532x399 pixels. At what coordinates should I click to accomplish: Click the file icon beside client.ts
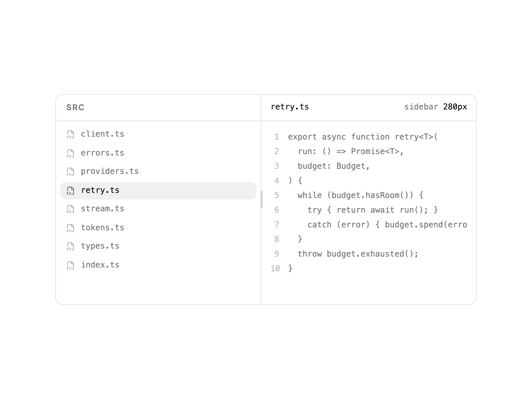coord(70,135)
